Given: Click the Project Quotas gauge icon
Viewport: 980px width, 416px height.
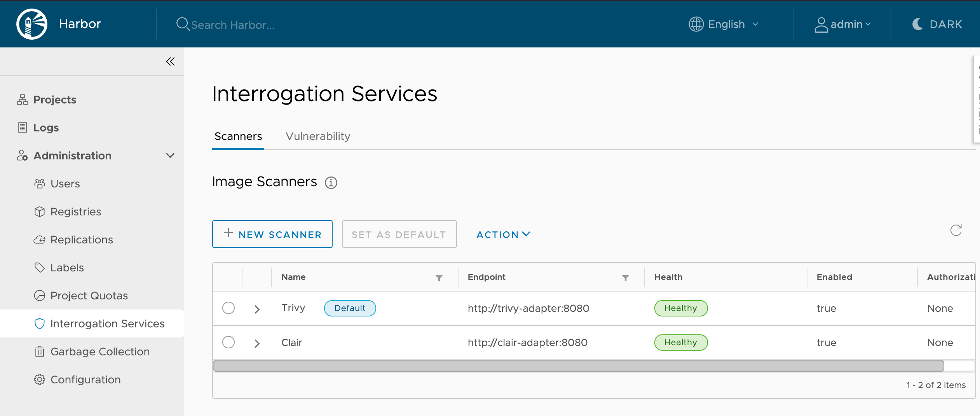Looking at the screenshot, I should [x=40, y=295].
